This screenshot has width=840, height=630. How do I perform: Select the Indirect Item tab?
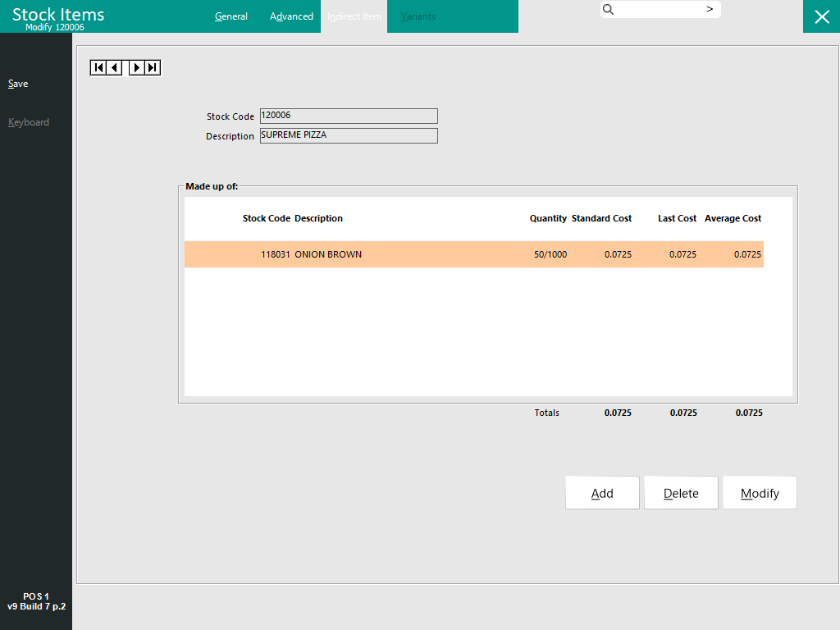354,16
